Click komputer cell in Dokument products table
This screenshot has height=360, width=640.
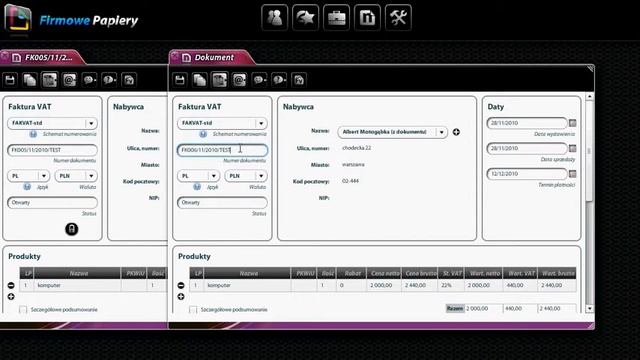(x=247, y=285)
